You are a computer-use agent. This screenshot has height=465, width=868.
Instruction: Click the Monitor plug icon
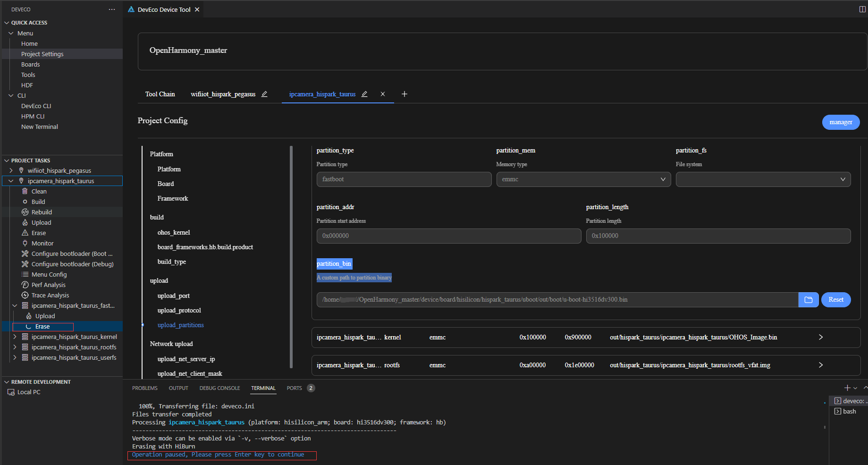[x=25, y=243]
